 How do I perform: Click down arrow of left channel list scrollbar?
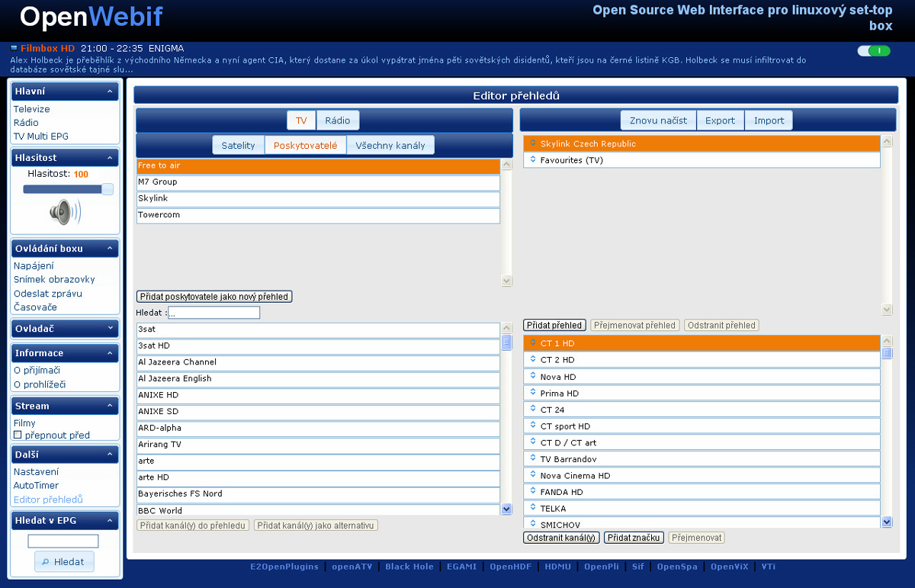point(507,509)
